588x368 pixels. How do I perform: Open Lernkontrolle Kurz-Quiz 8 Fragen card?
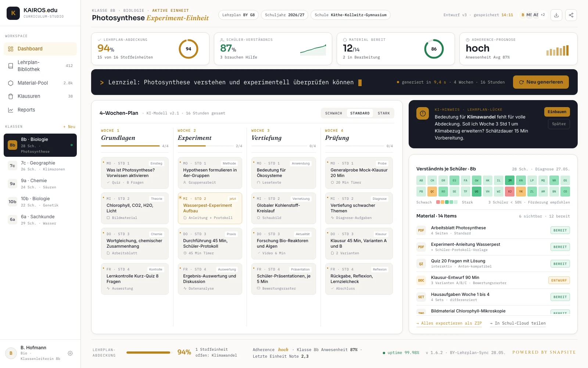[135, 279]
